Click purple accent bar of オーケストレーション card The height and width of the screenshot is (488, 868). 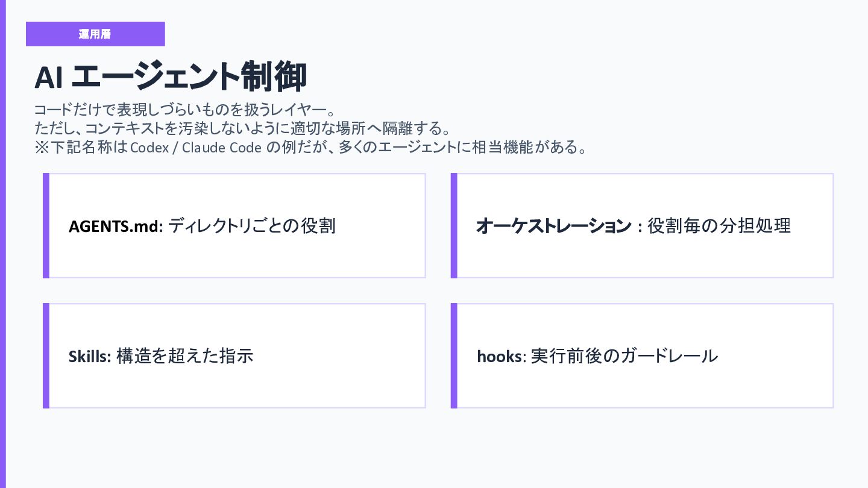coord(454,226)
